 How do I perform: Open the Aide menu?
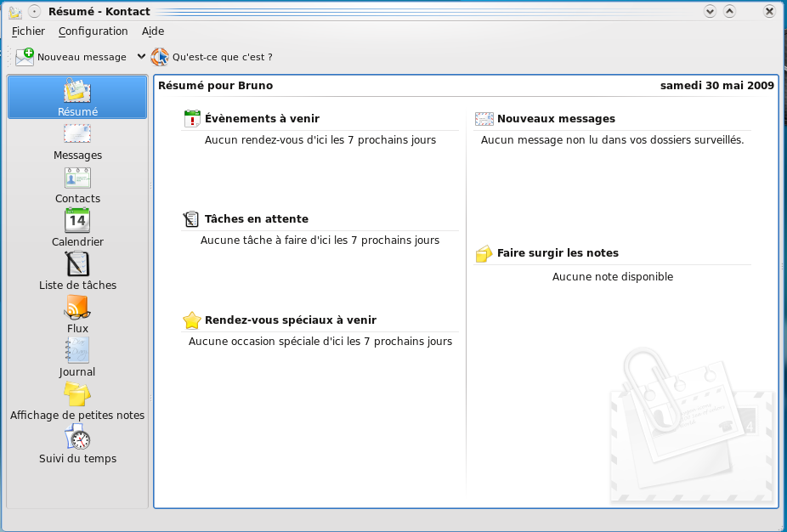click(153, 31)
